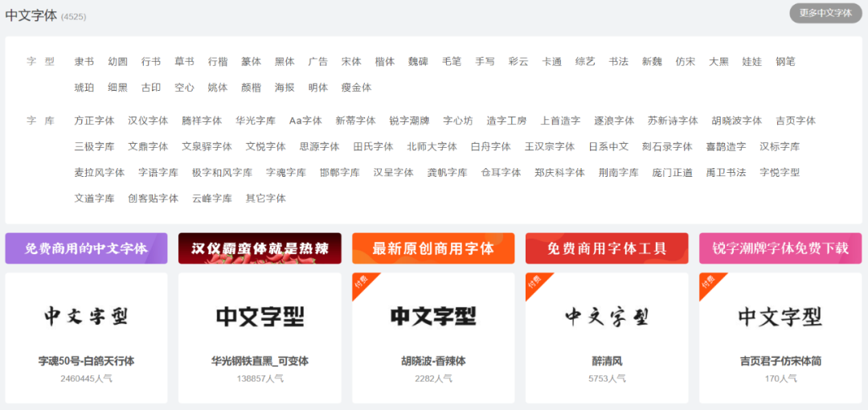868x410 pixels.
Task: Open the 瘦金体 style category
Action: [357, 87]
